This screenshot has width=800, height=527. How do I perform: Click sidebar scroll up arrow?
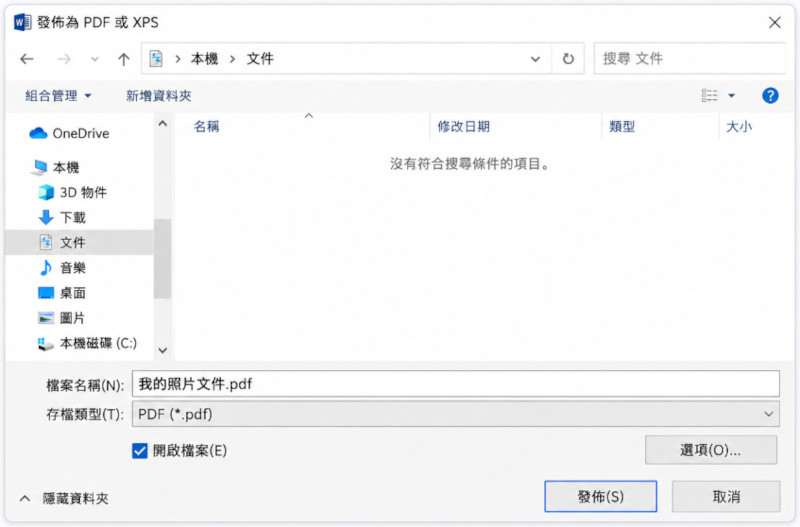point(163,123)
